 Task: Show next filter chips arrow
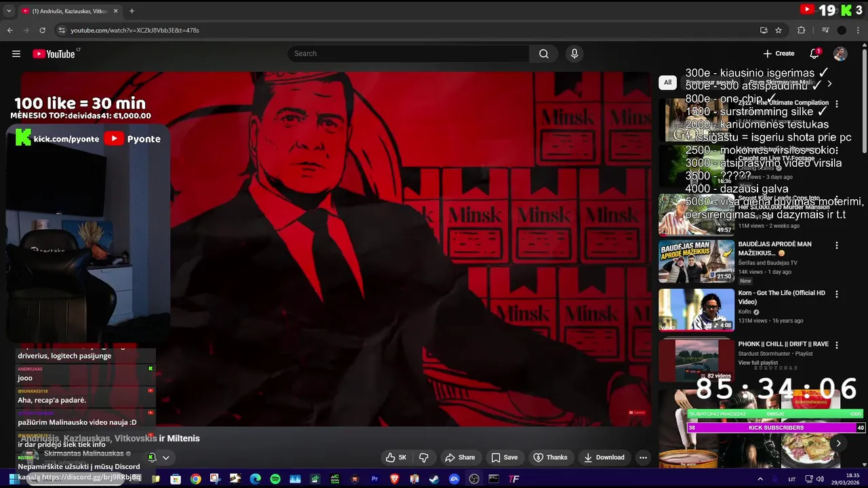click(829, 83)
